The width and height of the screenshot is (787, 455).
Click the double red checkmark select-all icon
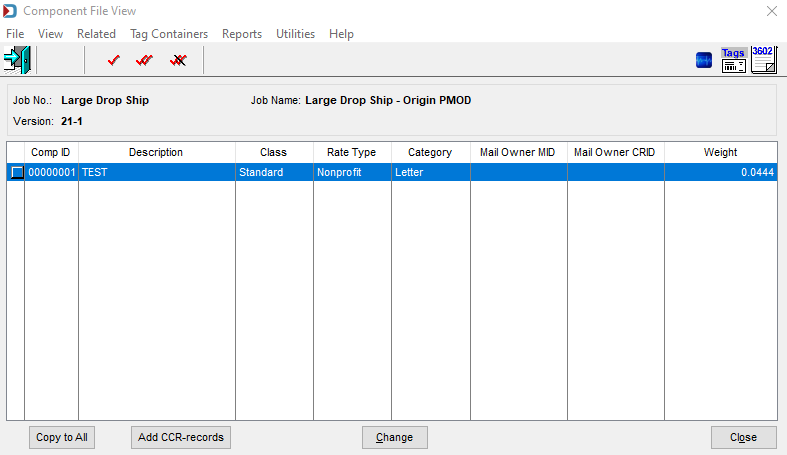pos(144,61)
